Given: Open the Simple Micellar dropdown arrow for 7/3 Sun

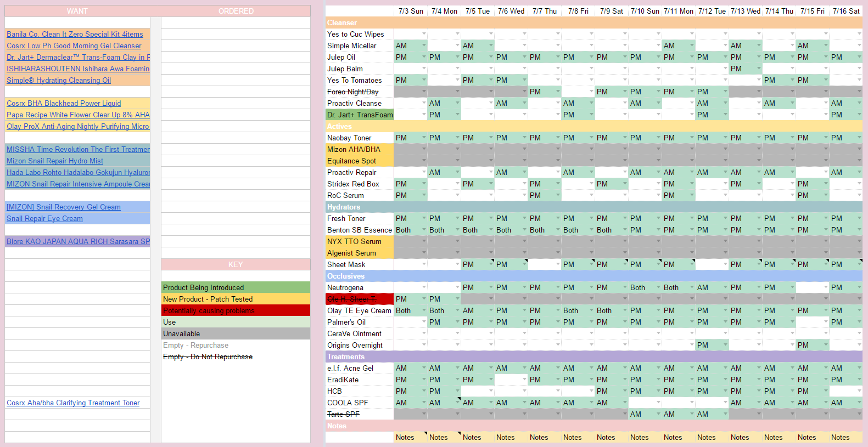Looking at the screenshot, I should coord(424,46).
